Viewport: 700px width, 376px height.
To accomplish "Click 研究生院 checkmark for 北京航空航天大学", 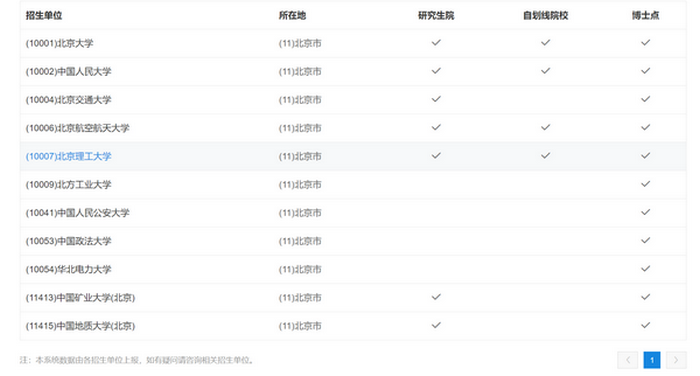I will 436,127.
